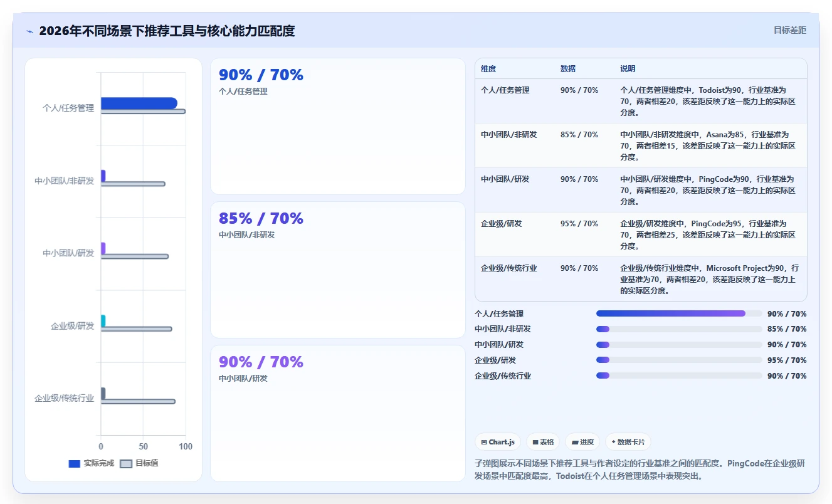Click the gray target bar for 个人/任务管理 in chart
The image size is (832, 504).
click(x=143, y=112)
